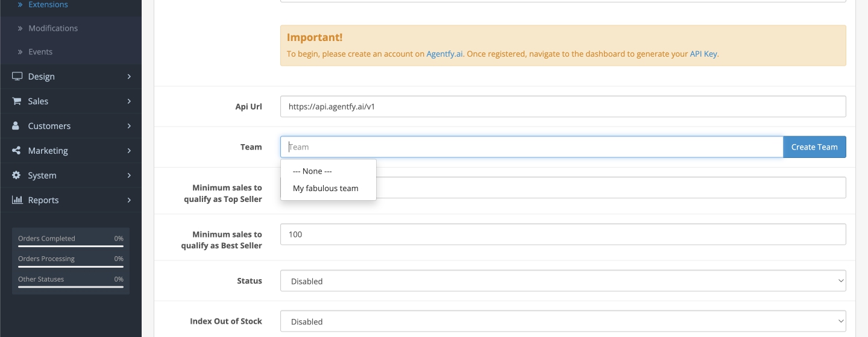Screen dimensions: 868x337
Task: Click the Sales shopping cart icon
Action: pos(17,101)
